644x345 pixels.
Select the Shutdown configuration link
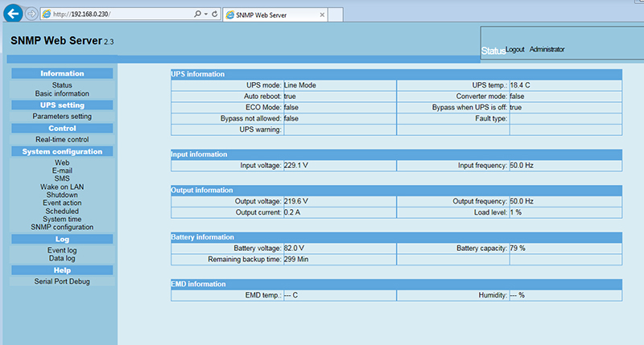click(x=62, y=195)
